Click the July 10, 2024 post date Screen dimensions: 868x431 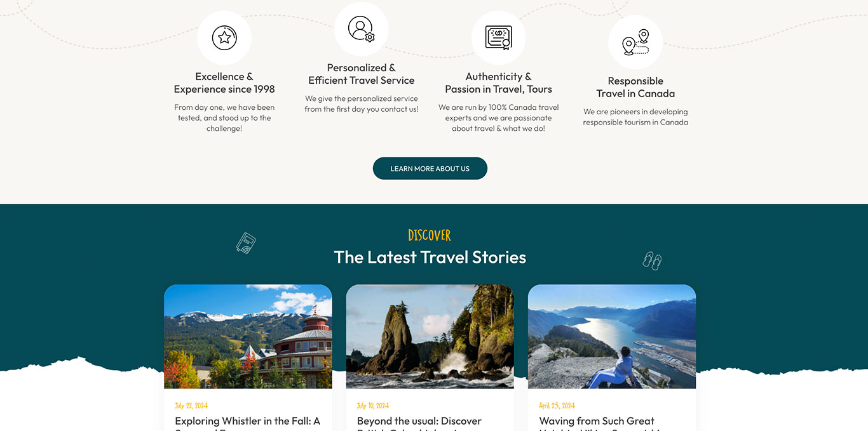click(x=373, y=406)
